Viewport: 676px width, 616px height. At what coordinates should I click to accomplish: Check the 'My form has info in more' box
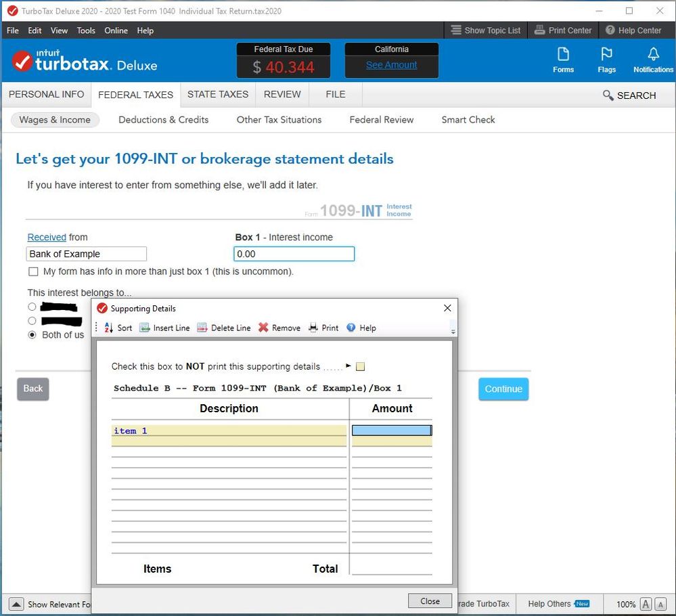point(33,271)
